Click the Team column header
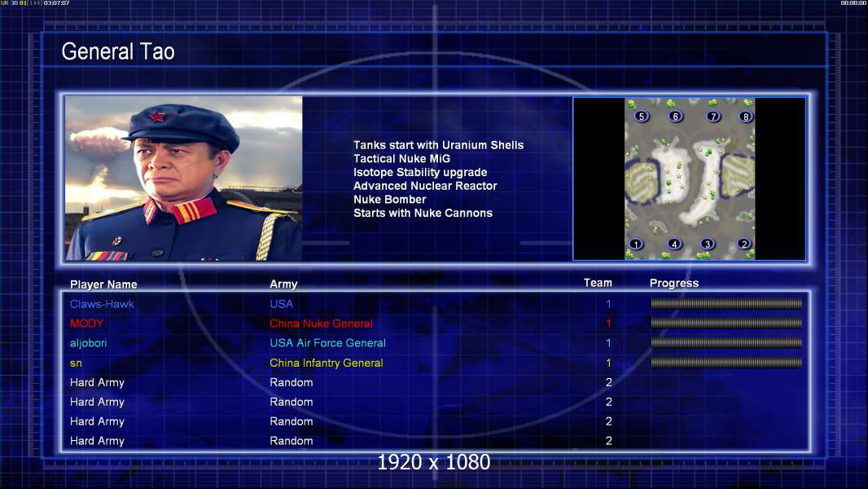868x489 pixels. click(598, 283)
